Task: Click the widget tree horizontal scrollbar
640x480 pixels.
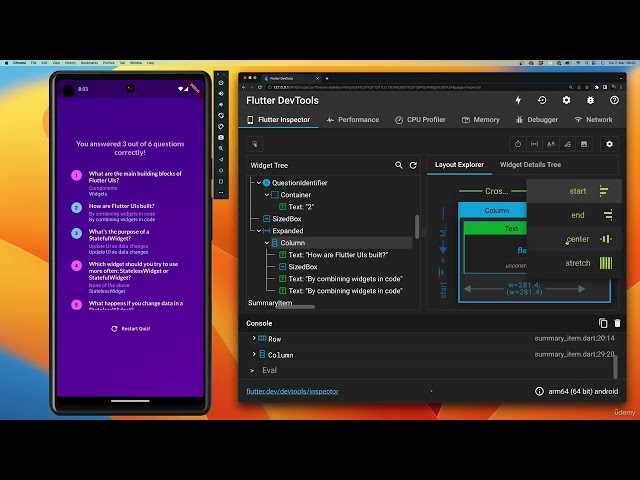Action: click(x=295, y=307)
